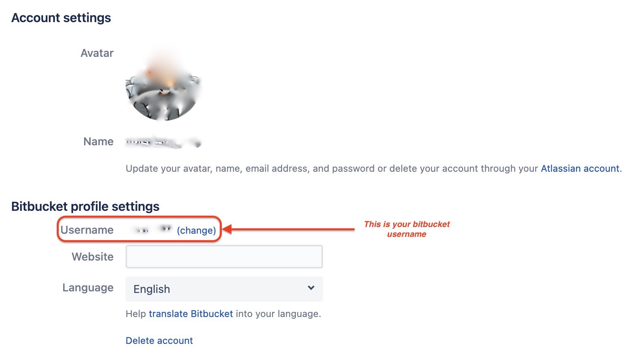
Task: Click the Avatar label text
Action: (97, 53)
